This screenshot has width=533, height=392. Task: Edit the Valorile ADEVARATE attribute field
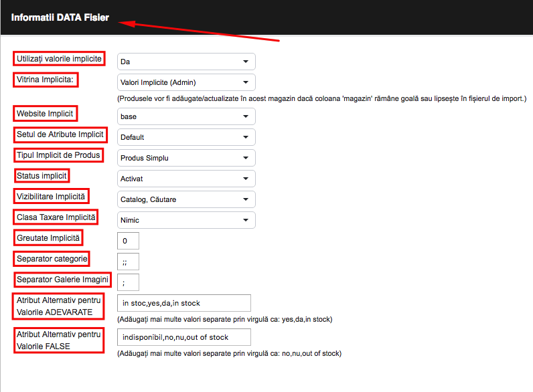[184, 303]
